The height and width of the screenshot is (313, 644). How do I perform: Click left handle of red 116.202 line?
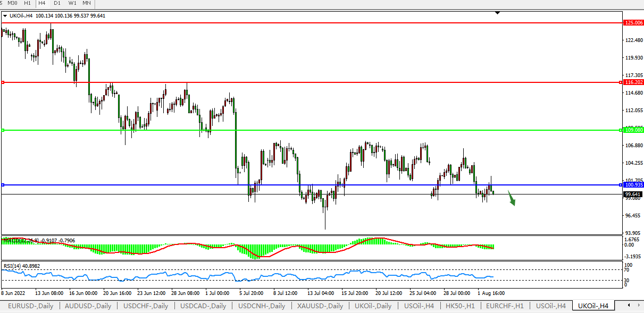(x=3, y=82)
